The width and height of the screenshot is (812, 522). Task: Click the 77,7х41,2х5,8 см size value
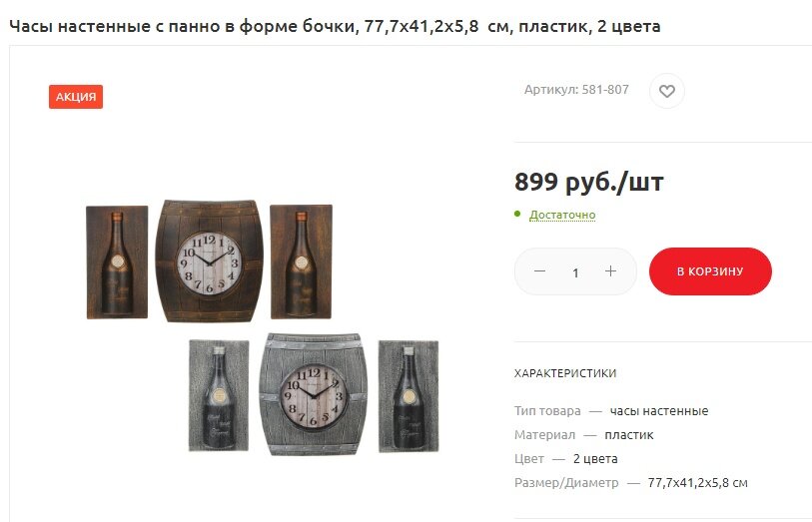tap(697, 483)
